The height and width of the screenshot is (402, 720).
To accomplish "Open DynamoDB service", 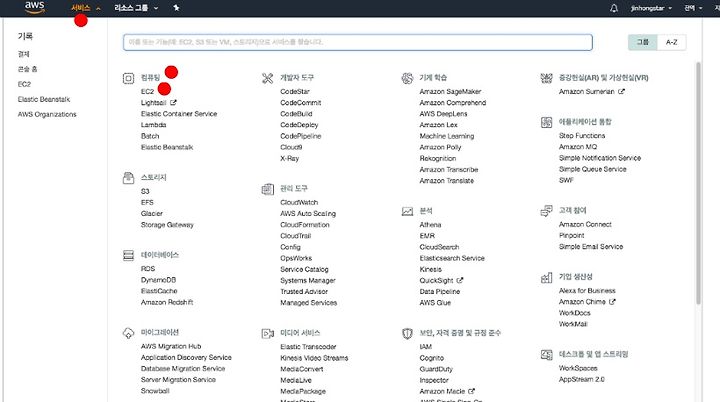I will point(158,280).
